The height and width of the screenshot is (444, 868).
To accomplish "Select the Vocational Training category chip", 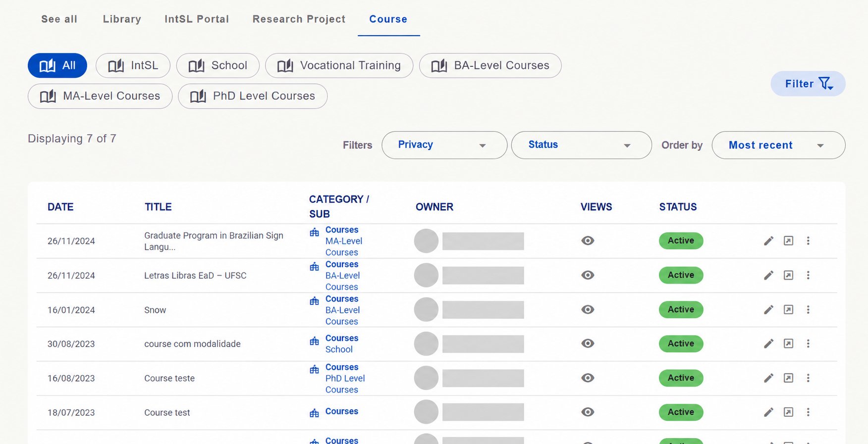I will (339, 65).
